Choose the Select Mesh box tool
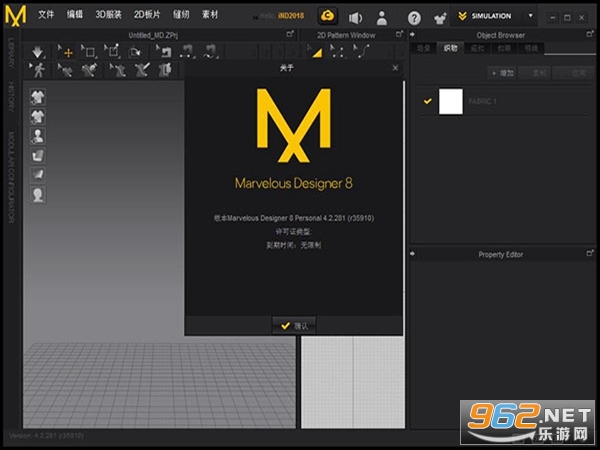 89,51
